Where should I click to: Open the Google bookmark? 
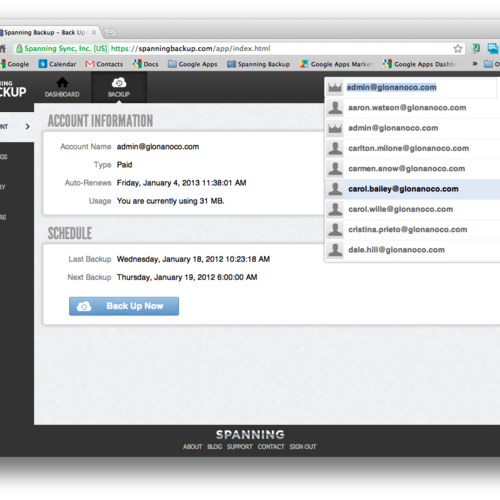pyautogui.click(x=15, y=64)
